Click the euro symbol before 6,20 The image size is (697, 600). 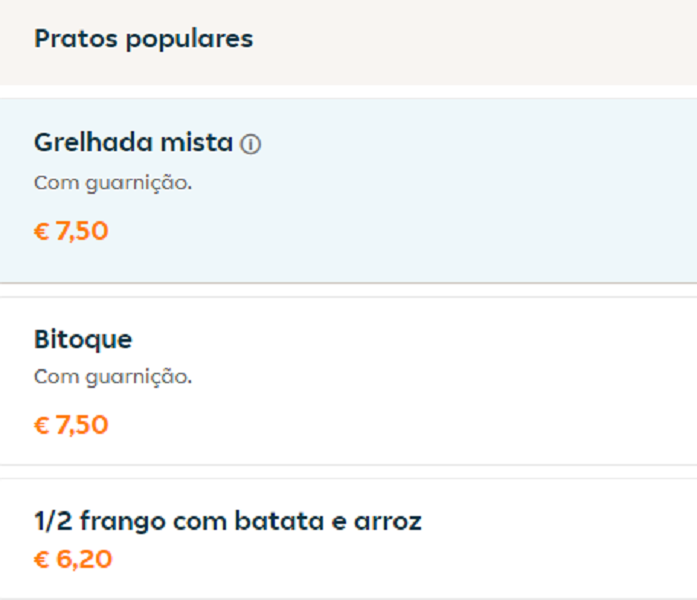click(42, 560)
